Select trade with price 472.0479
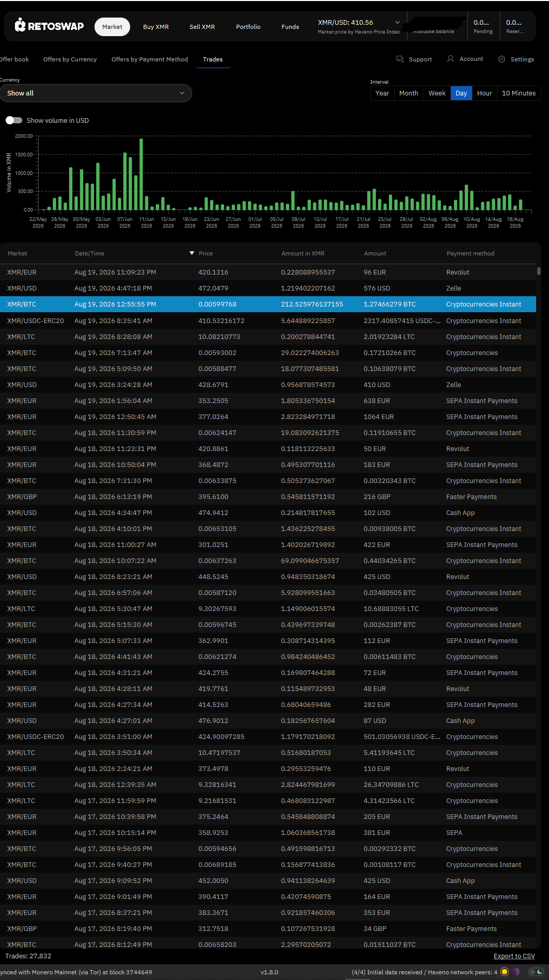This screenshot has height=980, width=549. [268, 288]
